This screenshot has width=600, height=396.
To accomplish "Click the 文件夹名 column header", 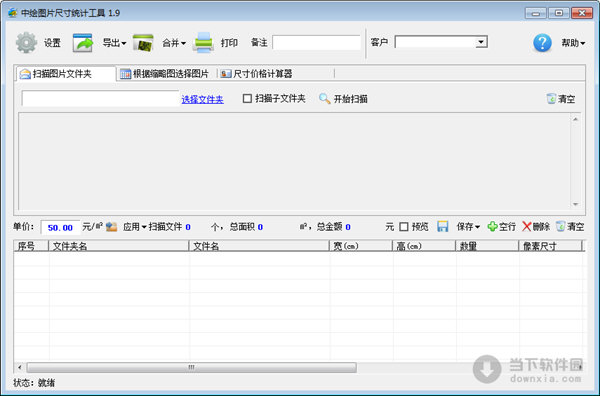I will 119,246.
